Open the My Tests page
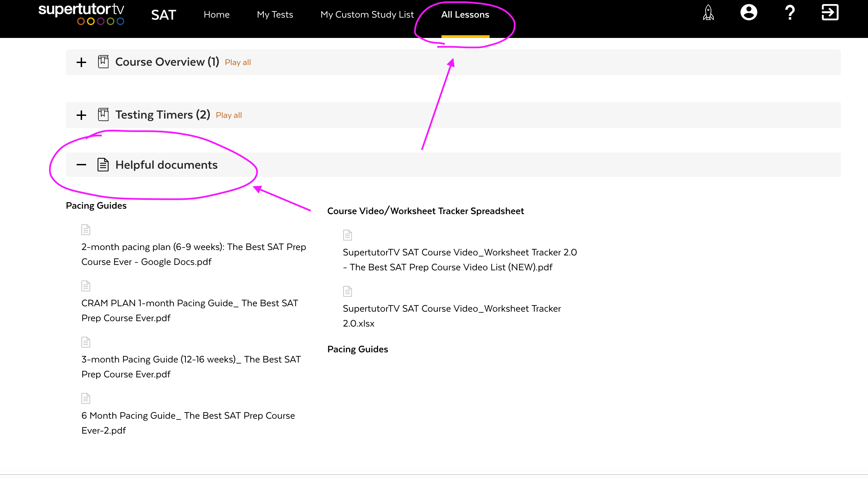The image size is (868, 479). 275,15
